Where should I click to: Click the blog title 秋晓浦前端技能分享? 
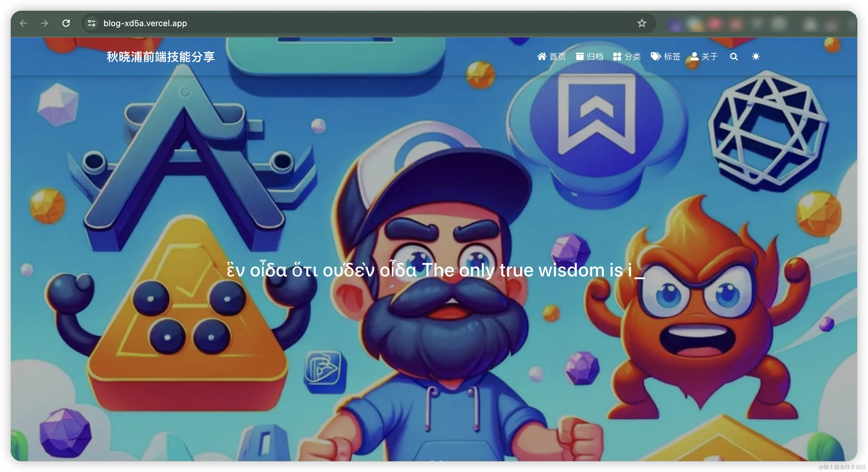(161, 56)
